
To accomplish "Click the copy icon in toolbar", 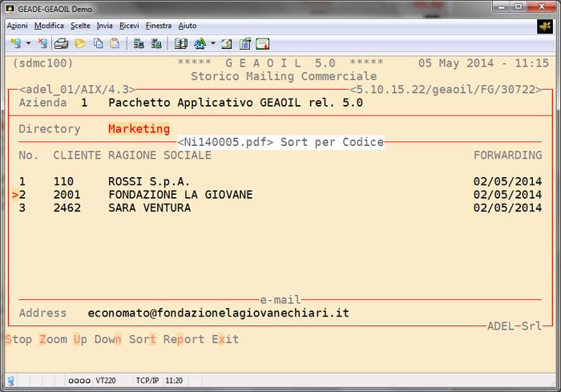I will coord(97,43).
